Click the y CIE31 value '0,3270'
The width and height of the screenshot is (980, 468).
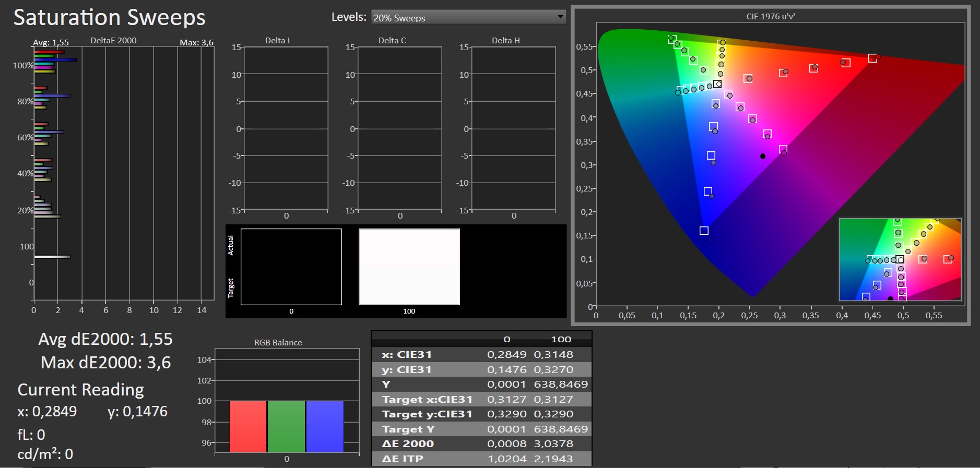(x=553, y=369)
